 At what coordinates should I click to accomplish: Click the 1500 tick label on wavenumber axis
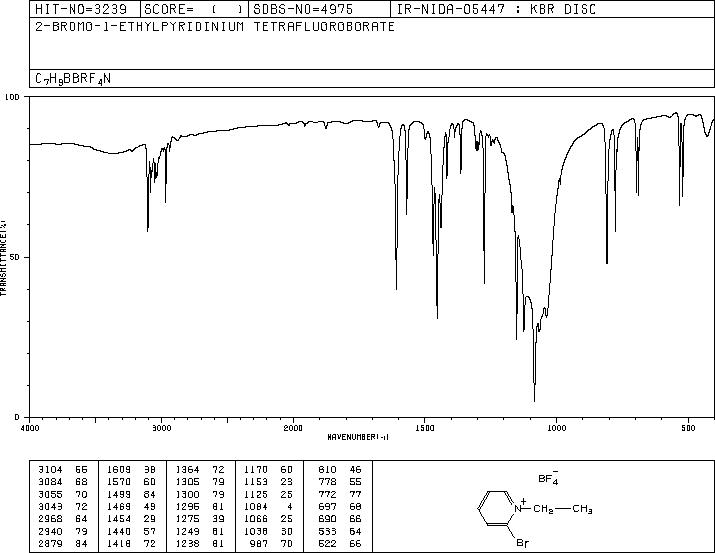tap(425, 428)
